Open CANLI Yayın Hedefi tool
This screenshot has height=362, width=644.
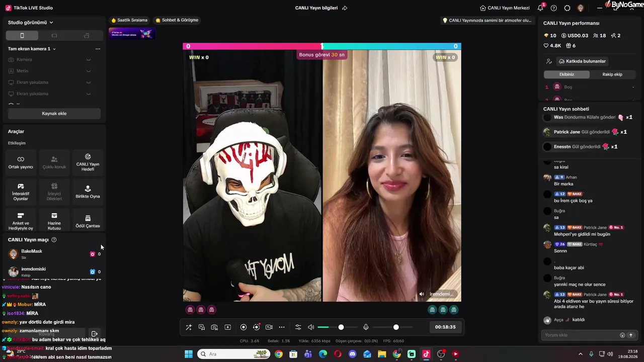click(88, 162)
